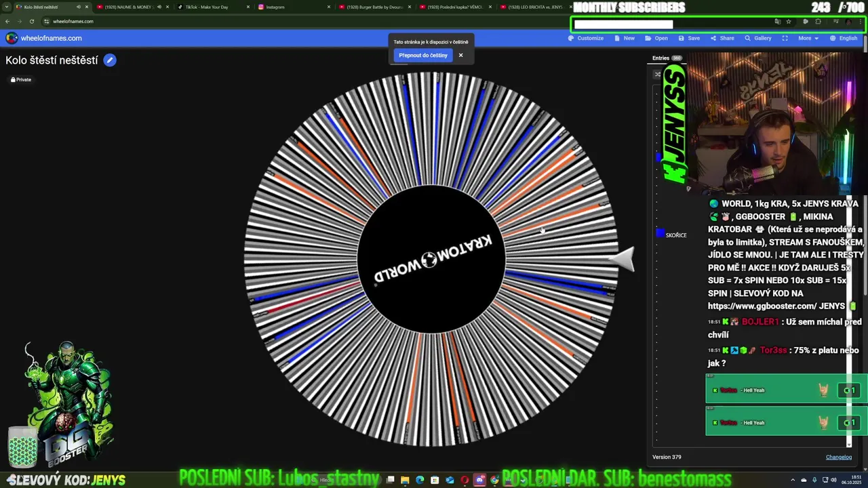
Task: Open the Chrome three-dot menu
Action: (x=861, y=21)
